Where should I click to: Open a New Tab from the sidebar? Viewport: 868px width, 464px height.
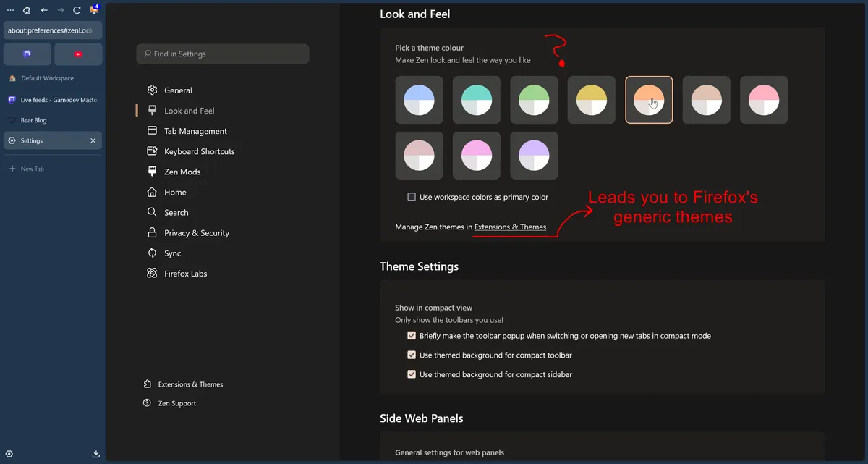[53, 169]
